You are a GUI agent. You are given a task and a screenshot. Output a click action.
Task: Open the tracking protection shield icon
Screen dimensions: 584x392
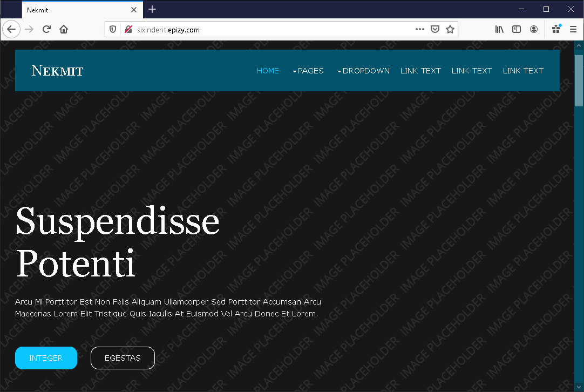point(113,30)
